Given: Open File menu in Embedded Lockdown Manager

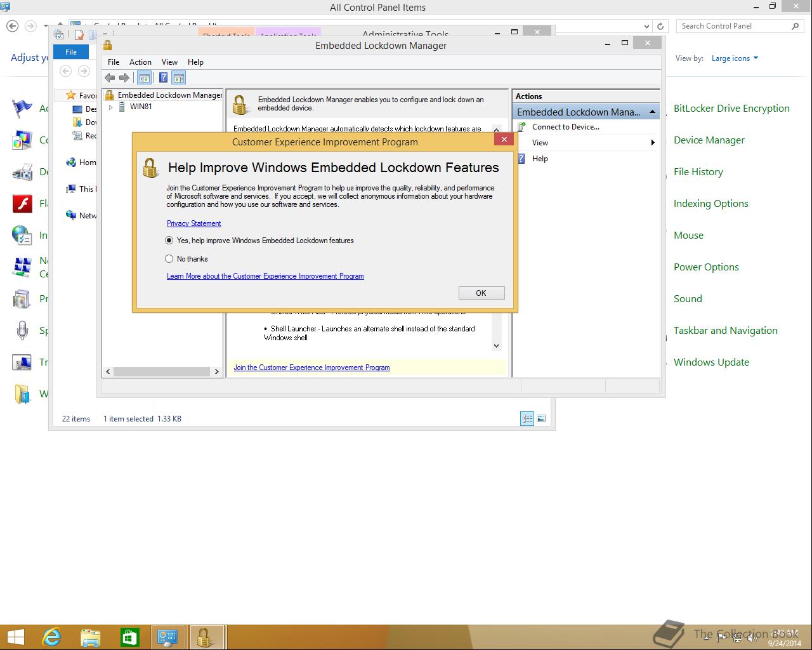Looking at the screenshot, I should 114,62.
